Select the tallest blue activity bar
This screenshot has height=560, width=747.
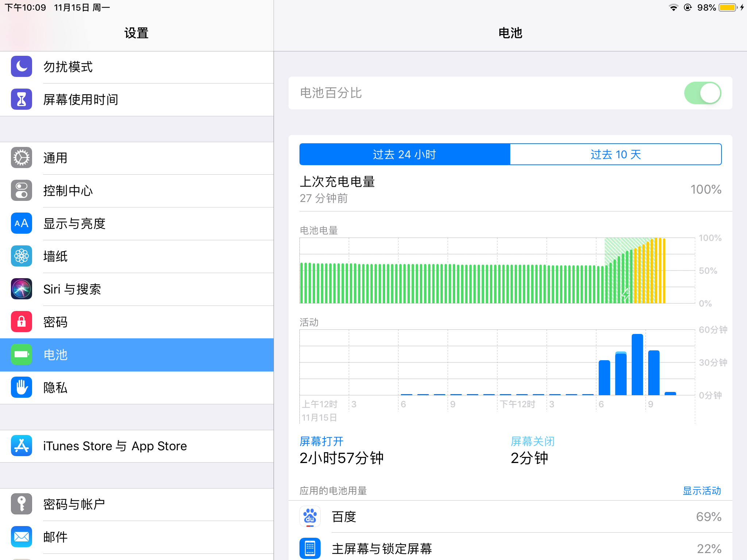pyautogui.click(x=637, y=365)
